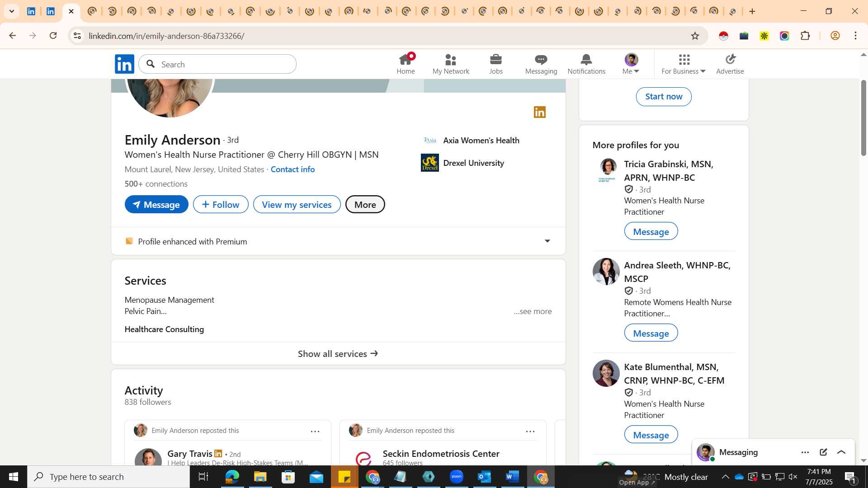The height and width of the screenshot is (488, 868).
Task: Click the address bar URL
Action: tap(166, 36)
